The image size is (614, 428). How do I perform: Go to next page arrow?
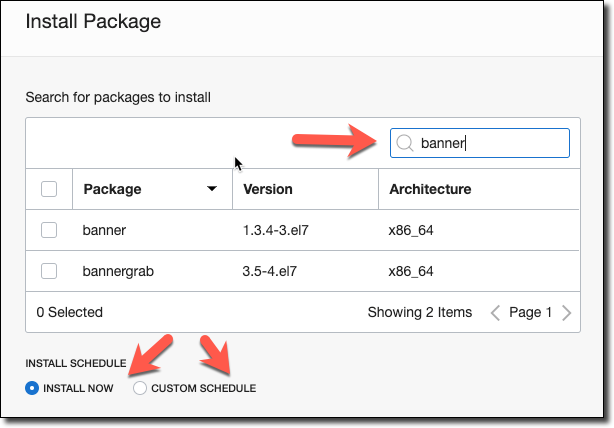click(x=567, y=313)
